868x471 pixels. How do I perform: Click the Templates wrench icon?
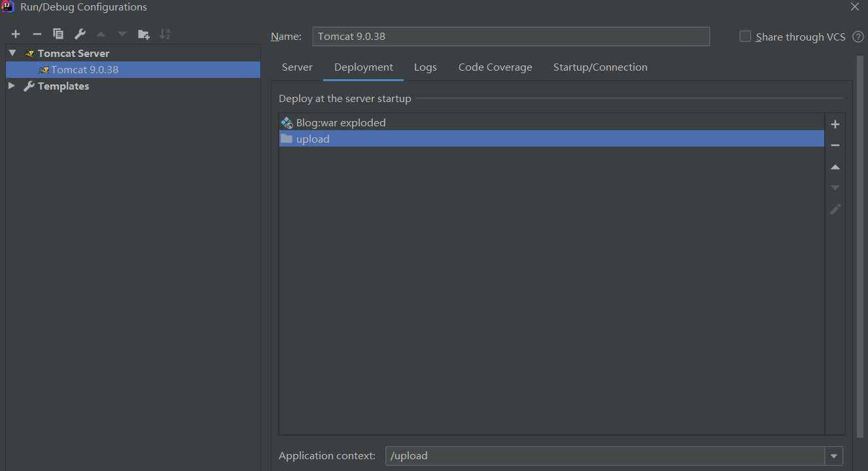tap(29, 86)
